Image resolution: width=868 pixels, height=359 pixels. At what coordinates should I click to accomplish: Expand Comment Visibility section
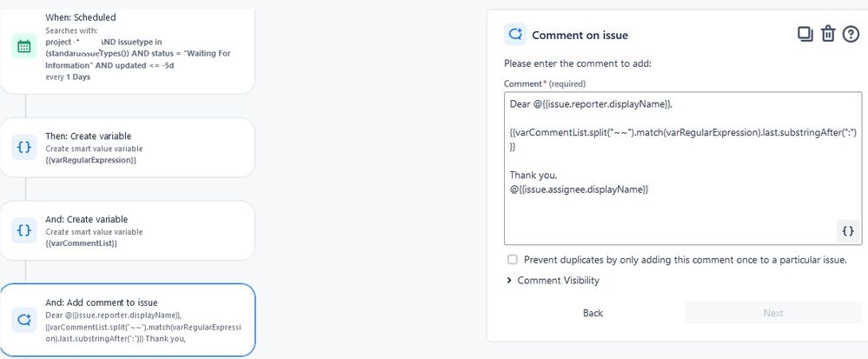pos(509,281)
